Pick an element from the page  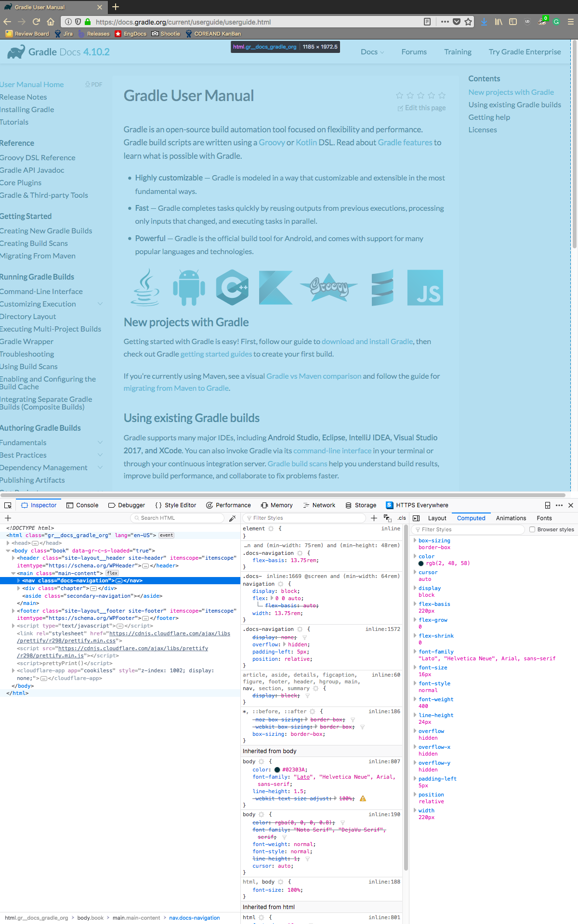coord(8,505)
